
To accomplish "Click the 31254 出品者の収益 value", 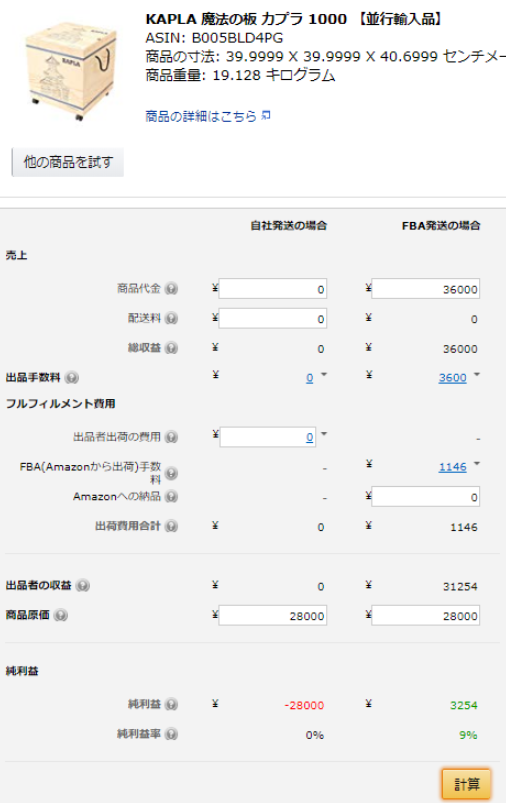I will tap(460, 586).
